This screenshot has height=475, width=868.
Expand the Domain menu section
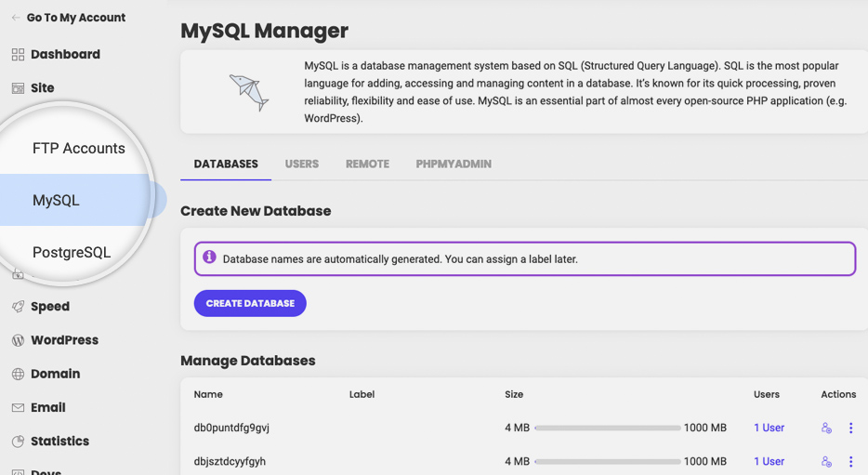(56, 374)
